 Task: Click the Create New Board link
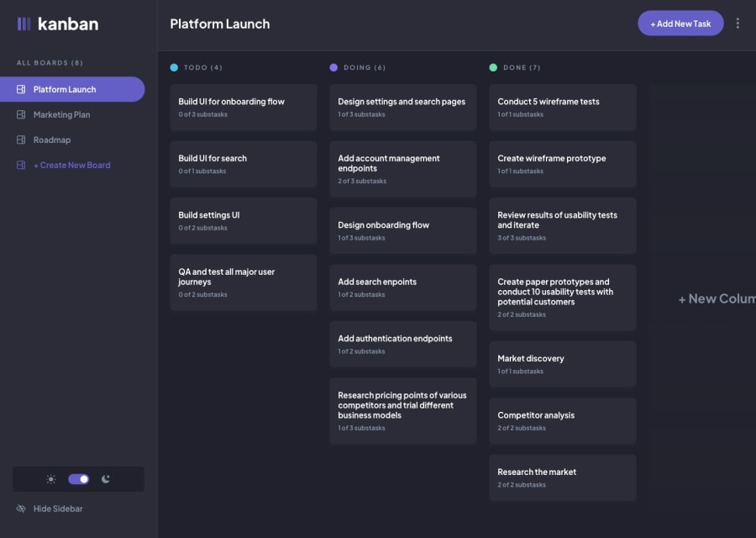(71, 166)
